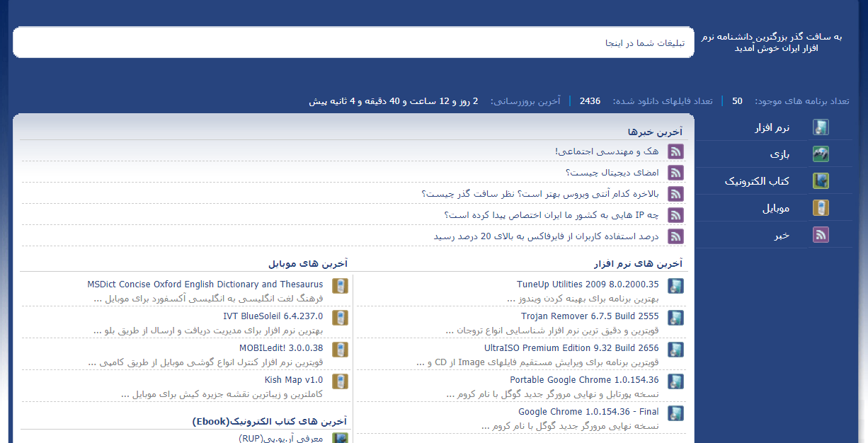Click the last update time text
868x443 pixels.
(x=393, y=101)
